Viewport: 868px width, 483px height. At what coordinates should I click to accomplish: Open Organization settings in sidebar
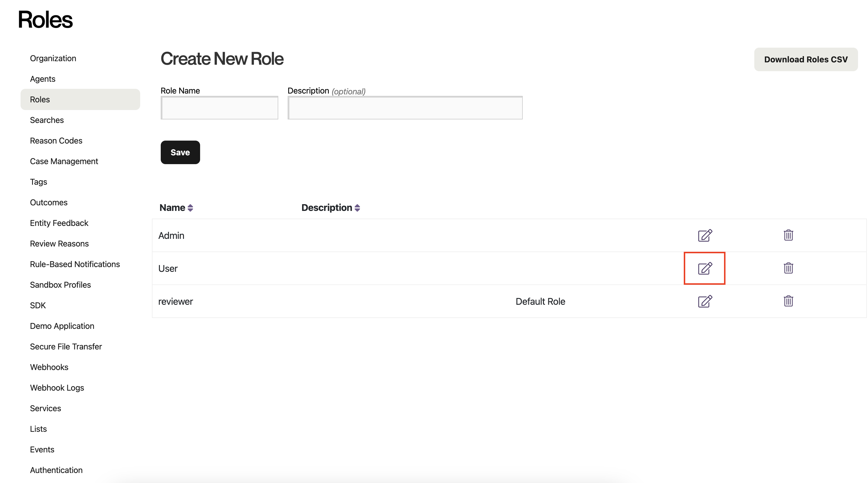(53, 58)
